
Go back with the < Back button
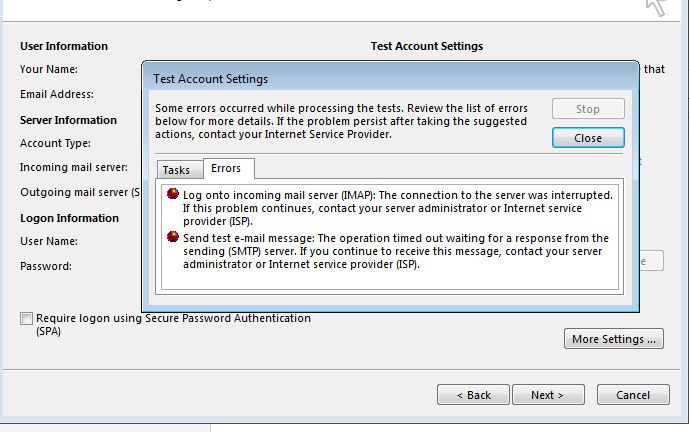[473, 395]
